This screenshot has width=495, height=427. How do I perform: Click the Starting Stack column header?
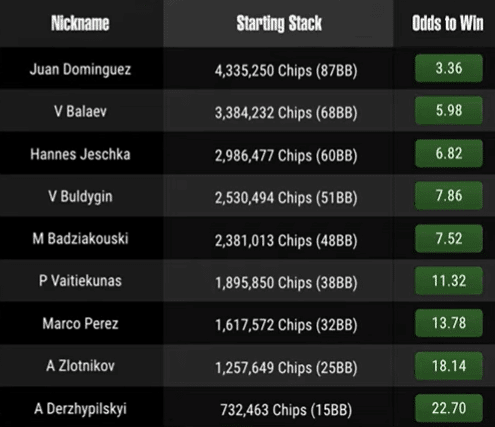[279, 23]
